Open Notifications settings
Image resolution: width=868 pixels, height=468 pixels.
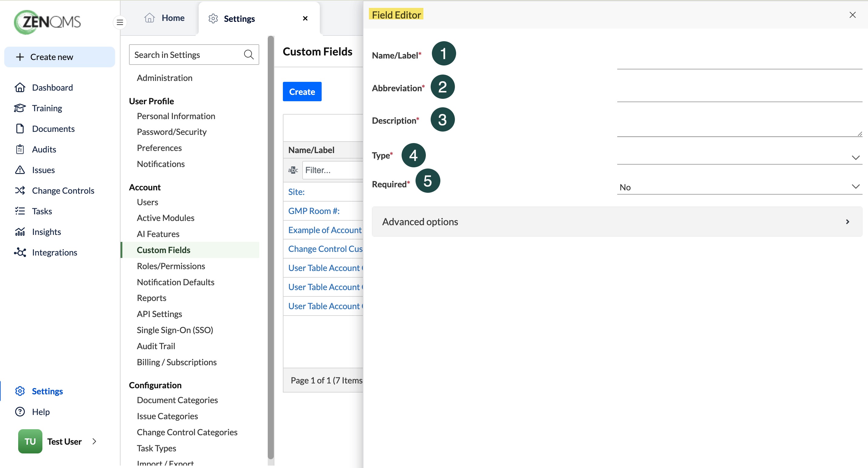(161, 164)
